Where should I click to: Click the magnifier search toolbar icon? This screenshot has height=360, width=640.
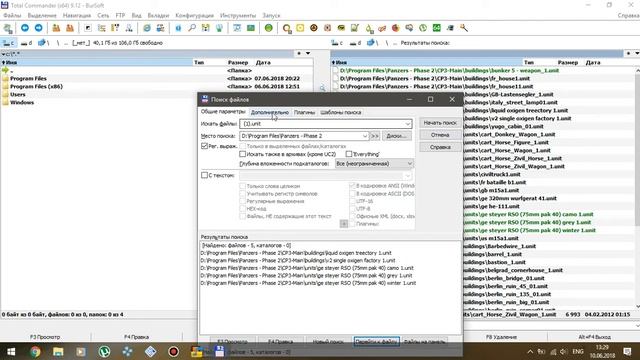192,28
